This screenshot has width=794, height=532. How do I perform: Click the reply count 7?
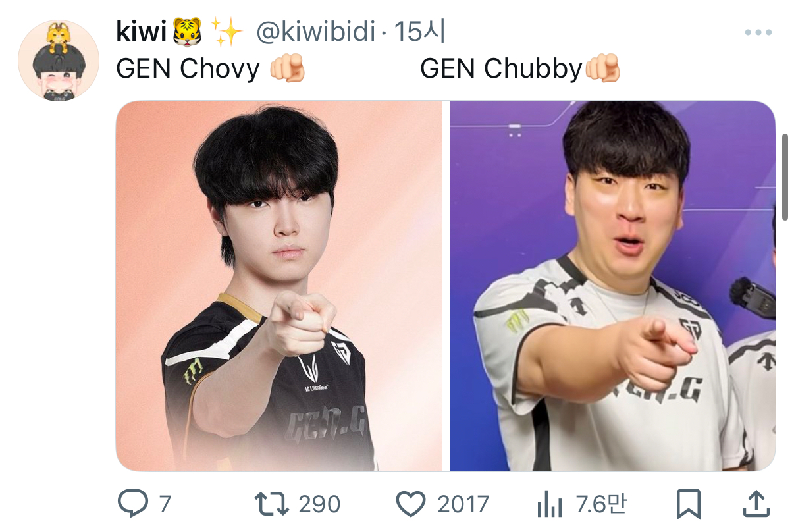(165, 505)
